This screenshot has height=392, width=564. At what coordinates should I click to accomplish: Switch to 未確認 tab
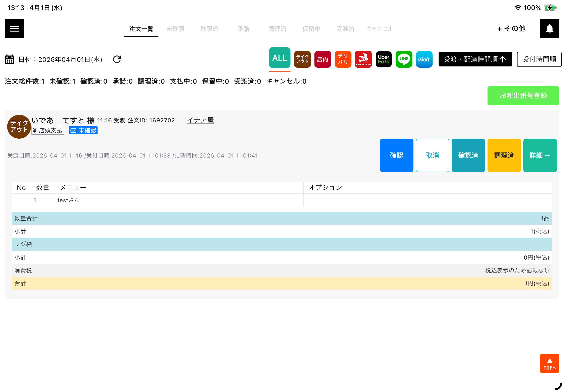(x=175, y=29)
